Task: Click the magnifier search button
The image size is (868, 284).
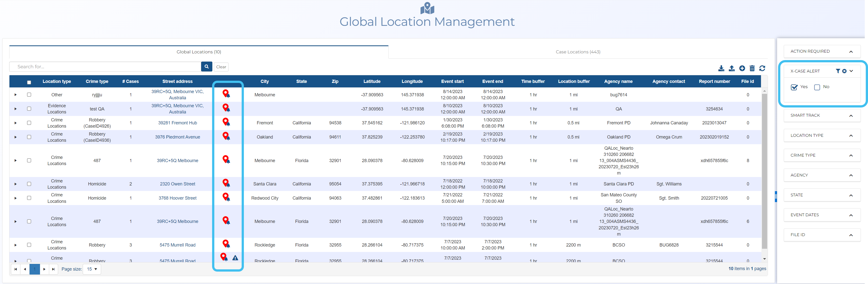Action: click(x=206, y=67)
